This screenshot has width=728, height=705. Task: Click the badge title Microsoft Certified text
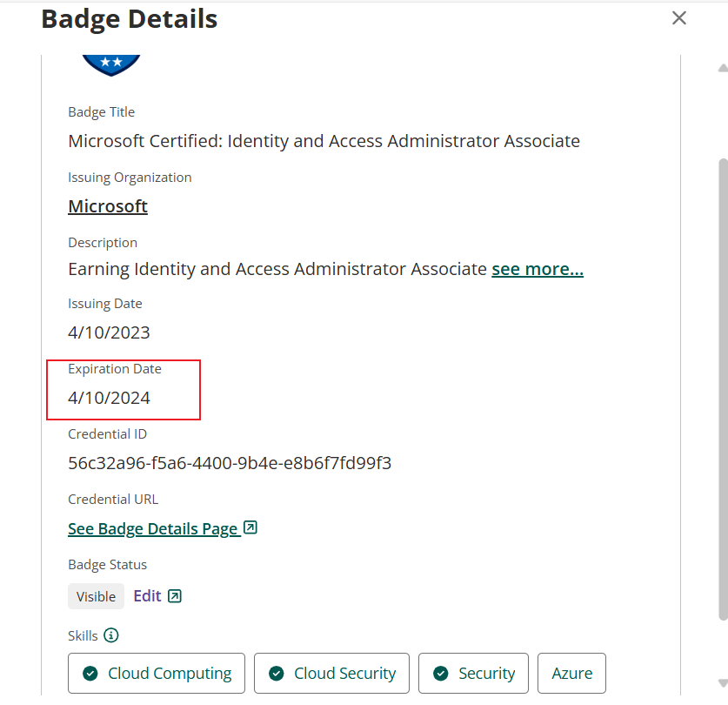[324, 141]
